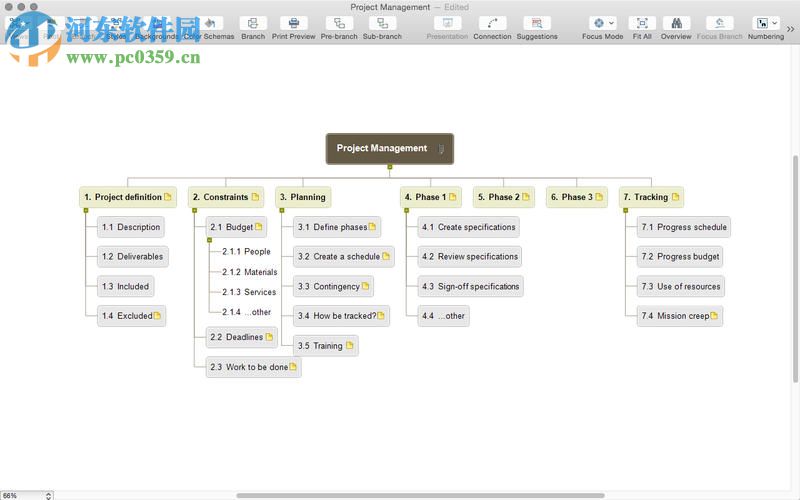Open the Focus Mode dropdown arrow
Viewport: 800px width, 500px height.
point(611,23)
